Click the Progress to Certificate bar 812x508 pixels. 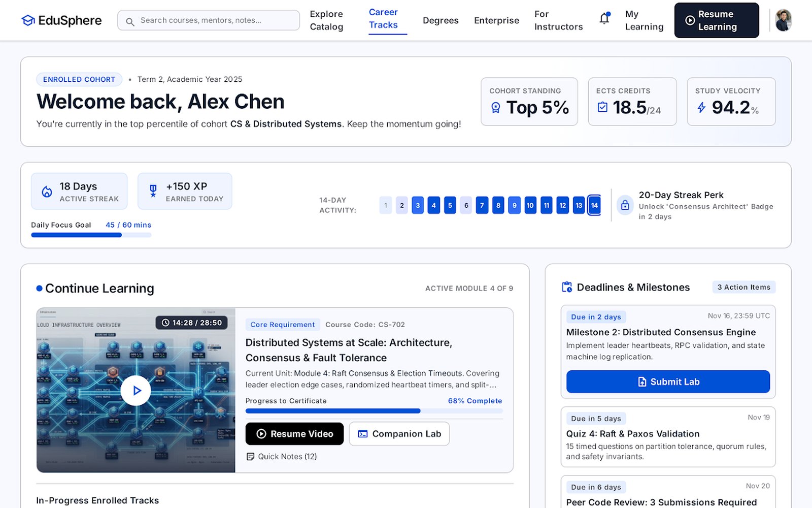click(x=374, y=411)
